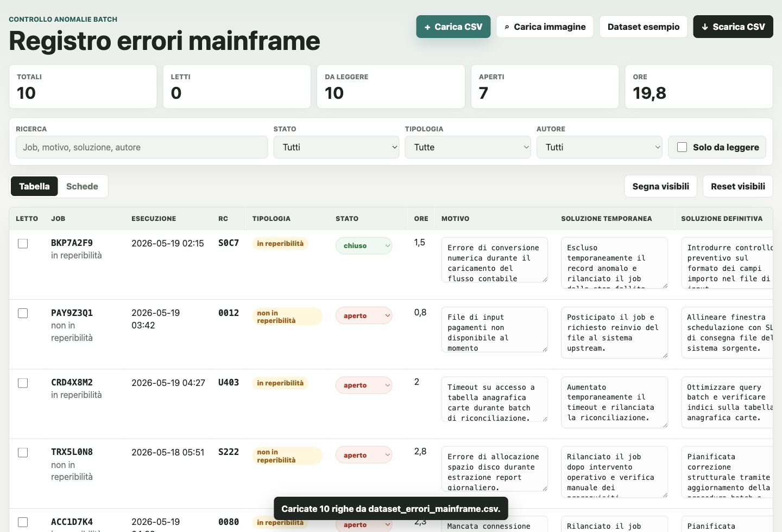This screenshot has width=782, height=532.
Task: Enable the Solo da leggere checkbox
Action: pyautogui.click(x=682, y=147)
